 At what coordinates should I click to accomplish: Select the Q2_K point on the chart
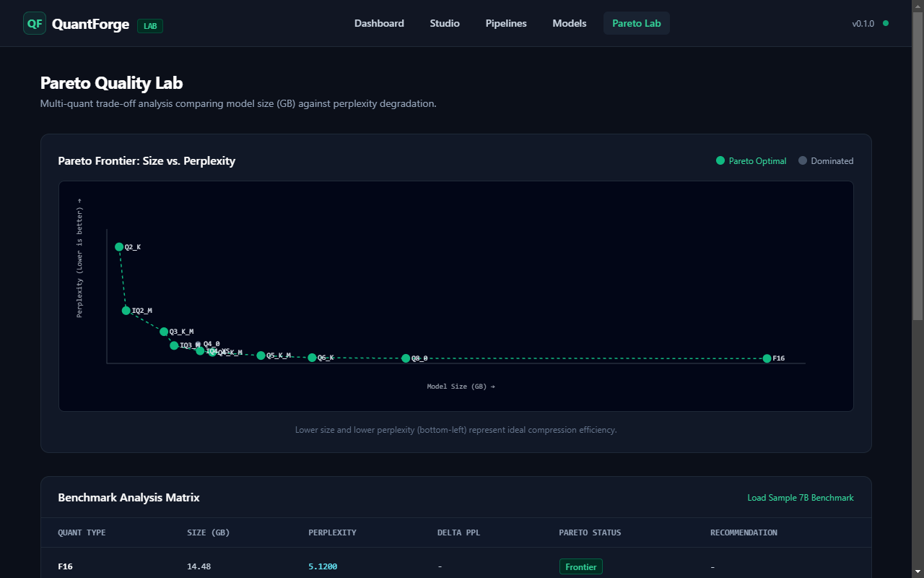[x=119, y=247]
